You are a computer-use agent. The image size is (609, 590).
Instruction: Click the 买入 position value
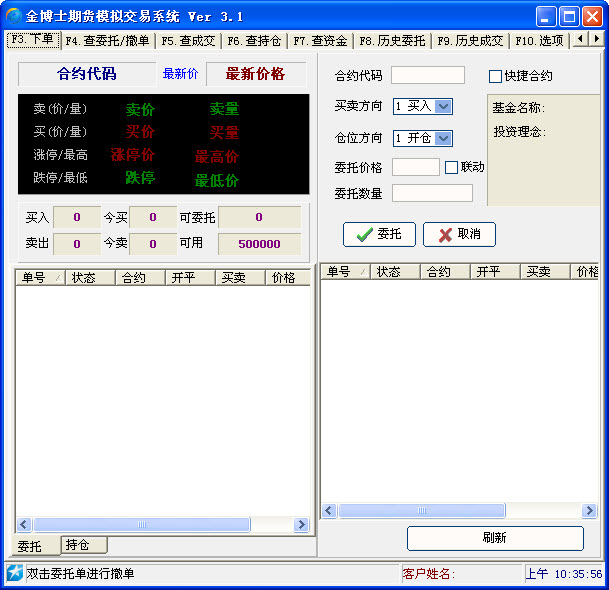(77, 217)
